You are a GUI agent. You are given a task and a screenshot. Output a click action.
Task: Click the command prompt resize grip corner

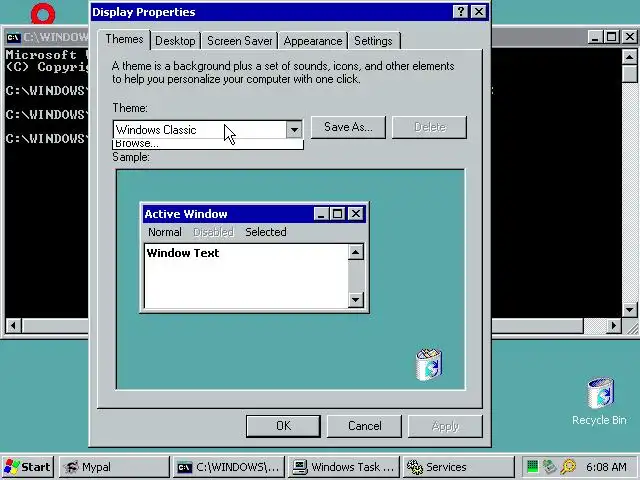click(x=631, y=327)
